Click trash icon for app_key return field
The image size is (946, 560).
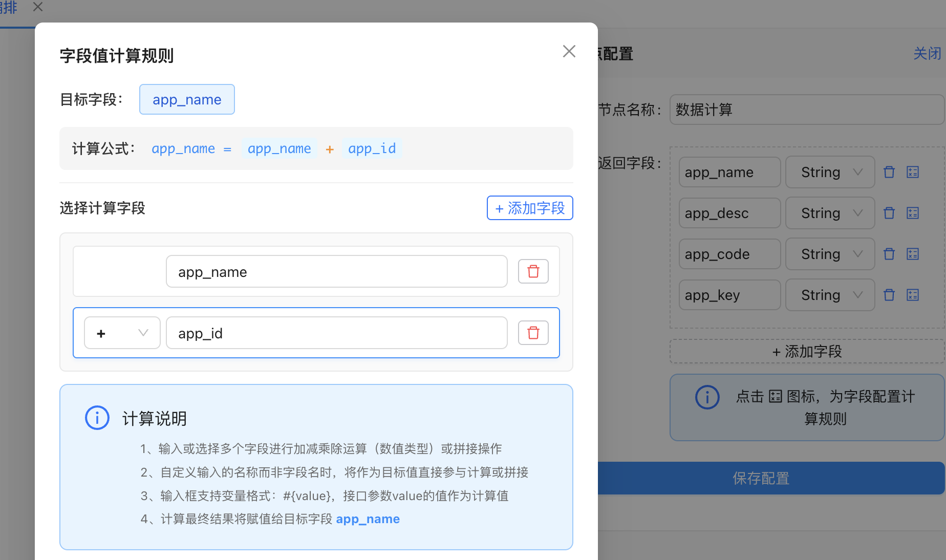[889, 295]
